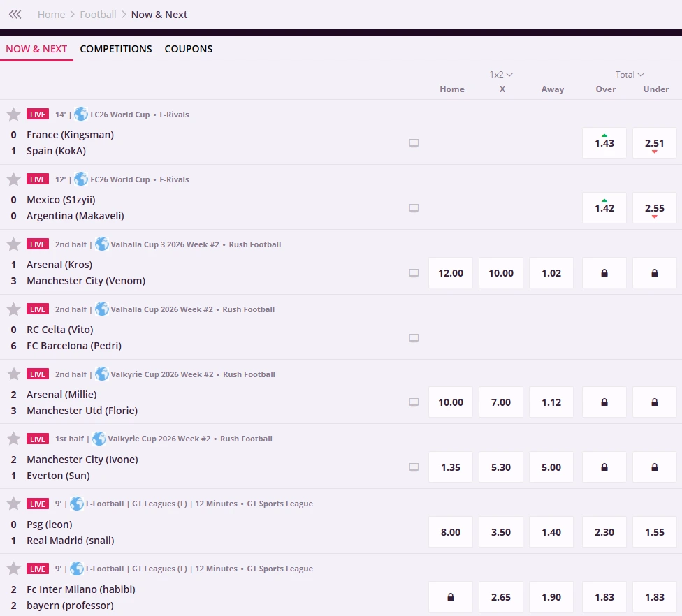The height and width of the screenshot is (616, 682).
Task: Select Away odds 1.02 for Manchester City (Venom)
Action: [551, 273]
